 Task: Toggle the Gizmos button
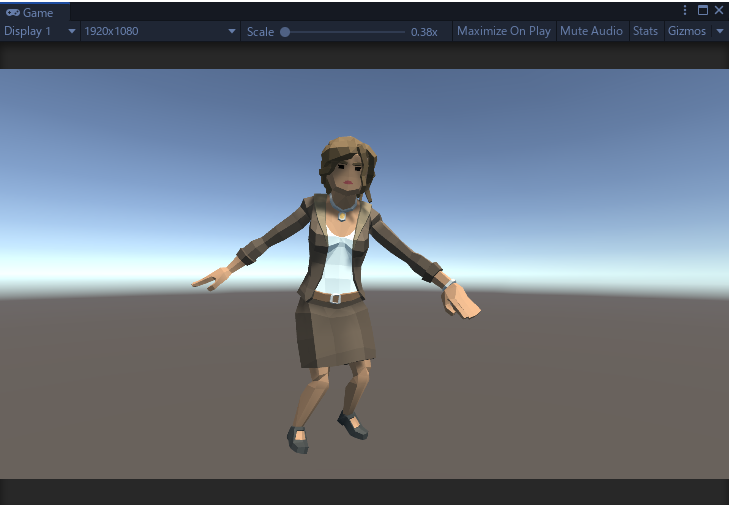pos(687,31)
